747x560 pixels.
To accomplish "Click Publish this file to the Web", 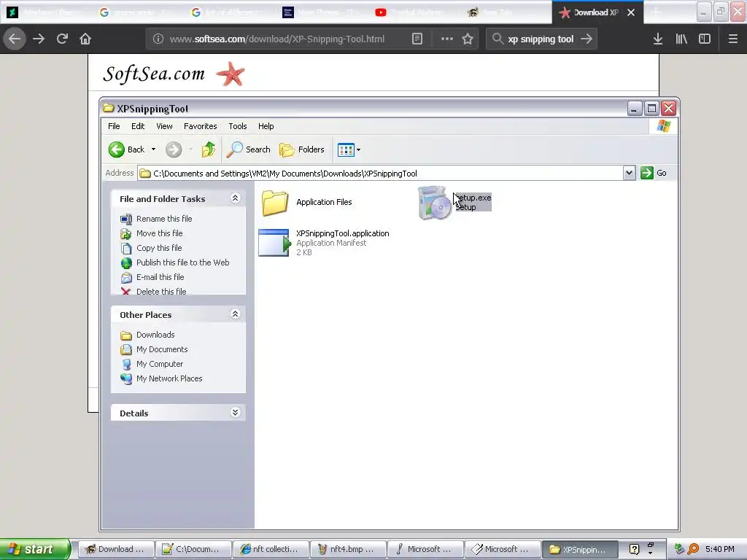I will click(x=182, y=262).
